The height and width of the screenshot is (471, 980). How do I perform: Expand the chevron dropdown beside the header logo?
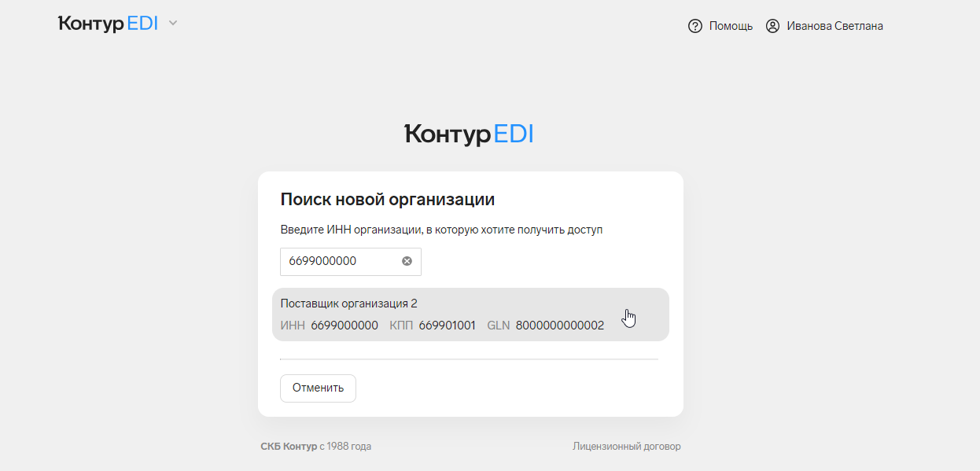click(173, 24)
